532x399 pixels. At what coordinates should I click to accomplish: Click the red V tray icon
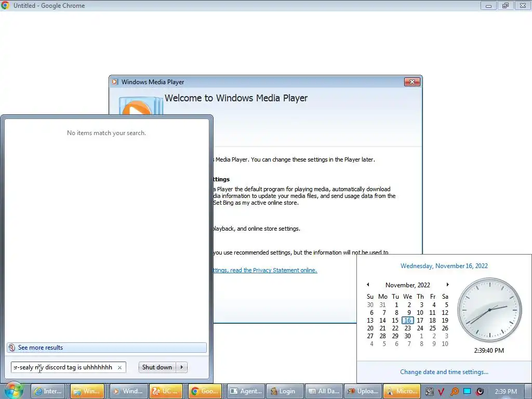coord(441,392)
